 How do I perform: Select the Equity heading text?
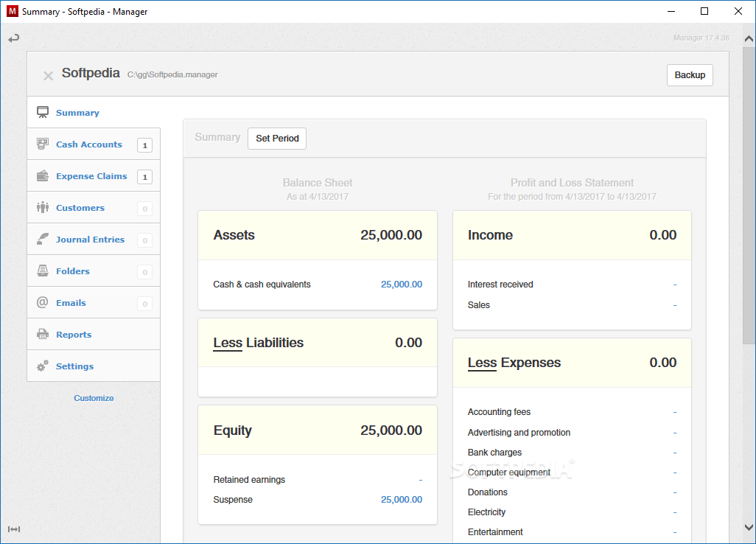tap(232, 430)
